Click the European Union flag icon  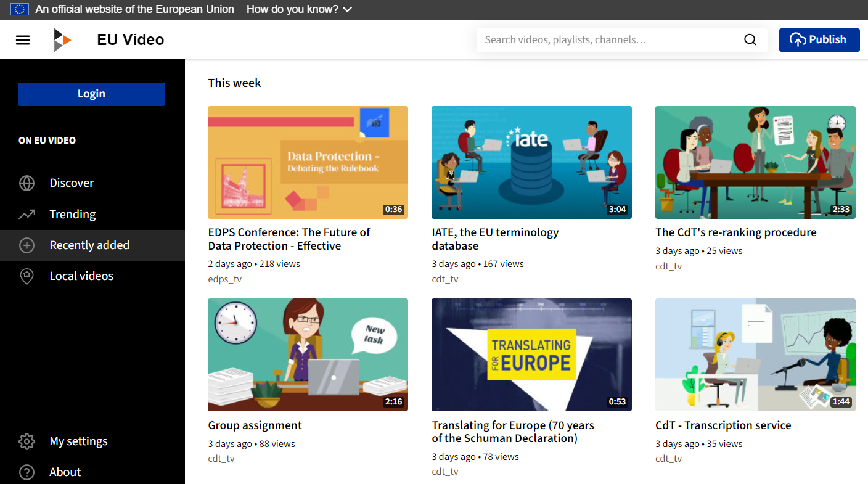[x=20, y=9]
